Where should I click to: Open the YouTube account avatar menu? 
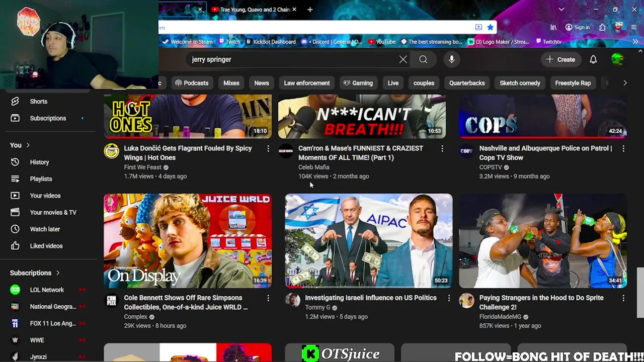tap(617, 59)
